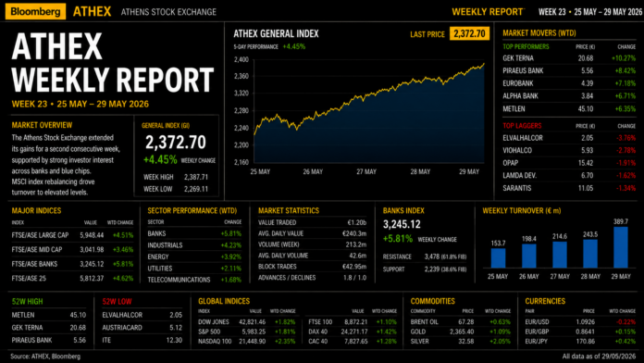Screen dimensions: 644x363
Task: Select the RESISTANCE level 3,478
Action: click(425, 257)
